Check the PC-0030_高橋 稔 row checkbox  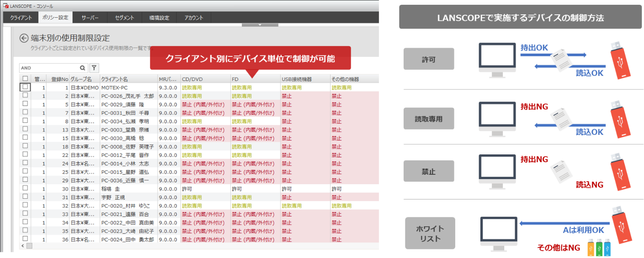click(25, 137)
